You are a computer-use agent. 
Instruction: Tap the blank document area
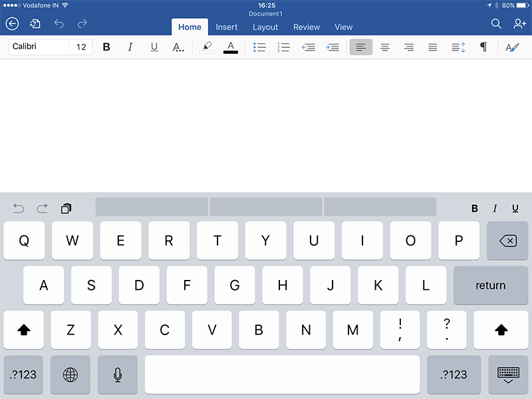coord(266,126)
